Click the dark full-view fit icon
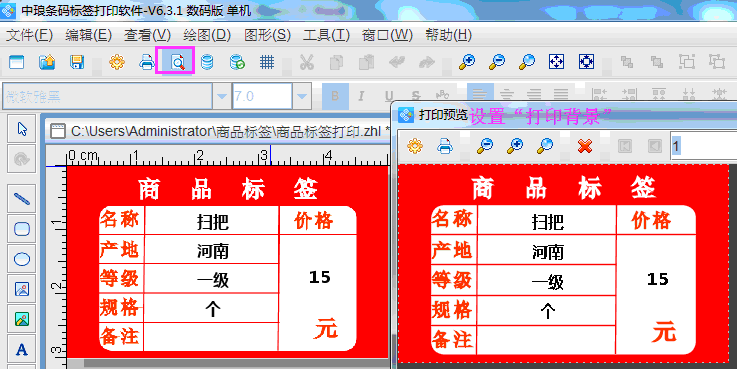 click(x=587, y=62)
